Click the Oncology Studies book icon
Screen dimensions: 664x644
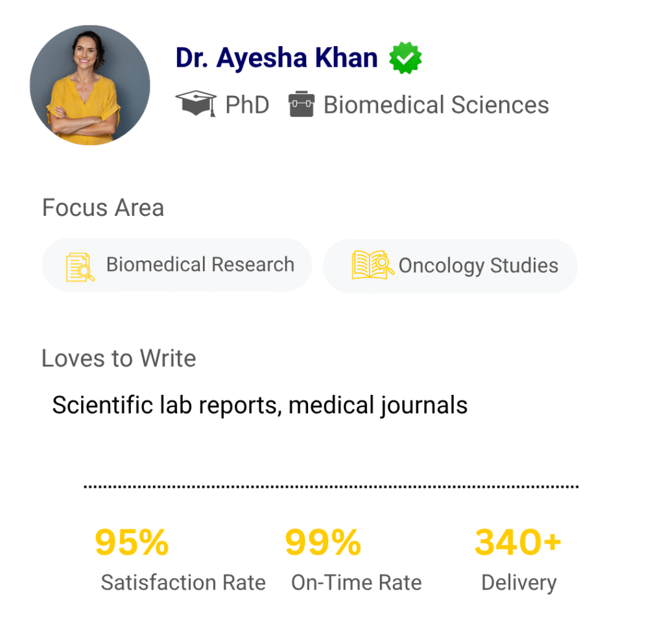372,265
